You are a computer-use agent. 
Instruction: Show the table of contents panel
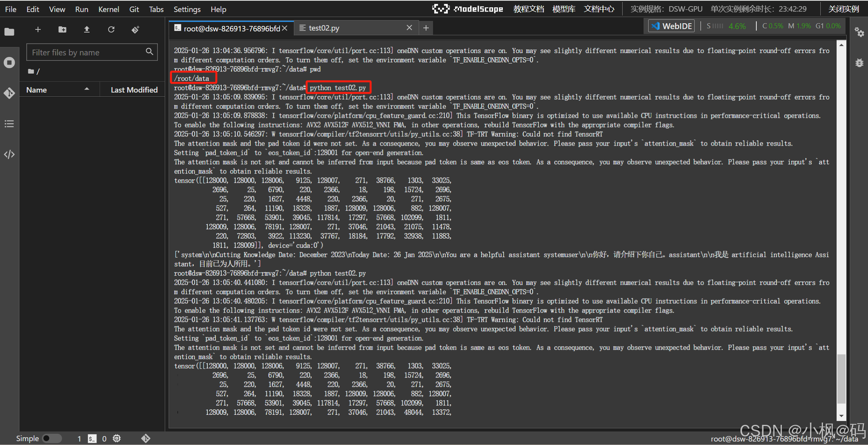coord(9,124)
